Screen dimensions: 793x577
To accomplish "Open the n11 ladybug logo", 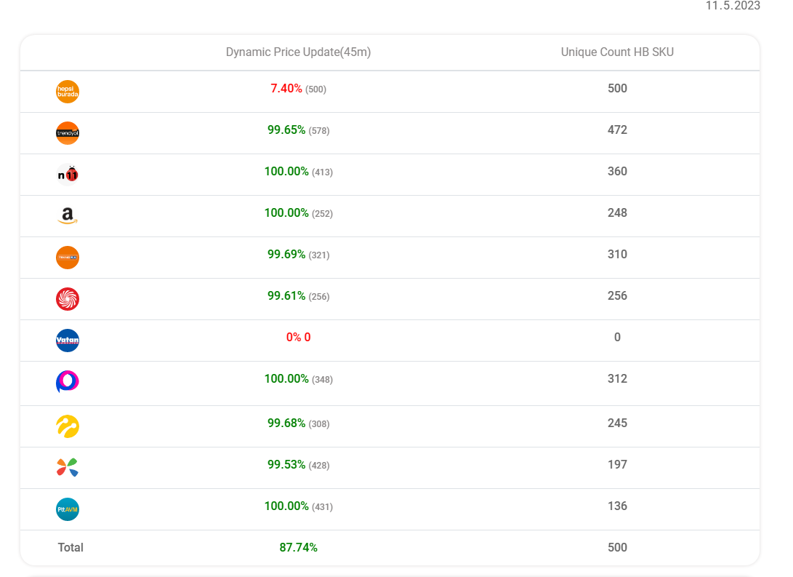I will 67,174.
